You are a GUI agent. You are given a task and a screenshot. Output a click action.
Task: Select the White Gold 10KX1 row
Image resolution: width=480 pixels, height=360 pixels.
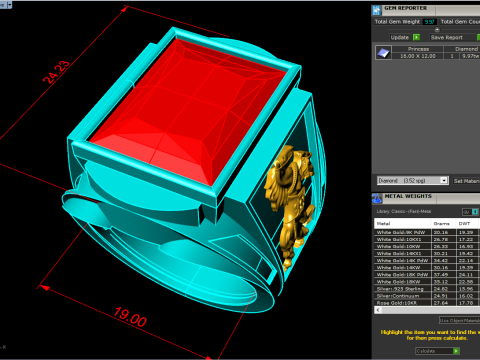pyautogui.click(x=427, y=239)
